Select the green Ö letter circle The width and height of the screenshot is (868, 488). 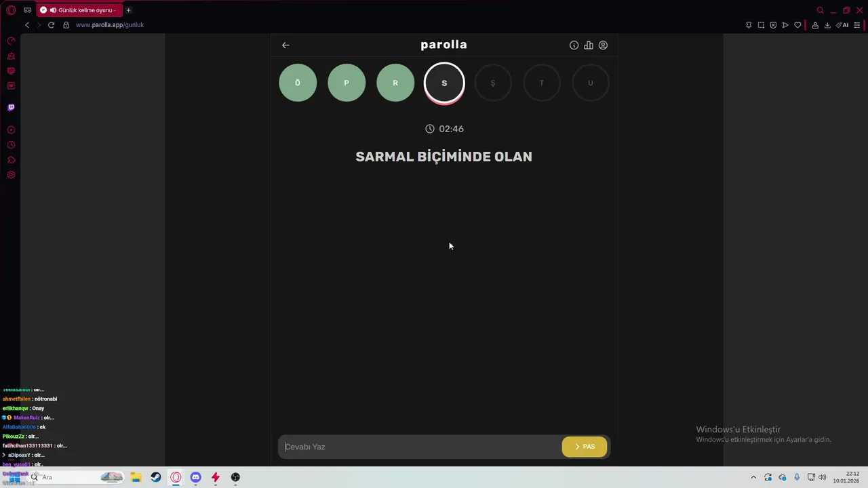click(x=298, y=83)
